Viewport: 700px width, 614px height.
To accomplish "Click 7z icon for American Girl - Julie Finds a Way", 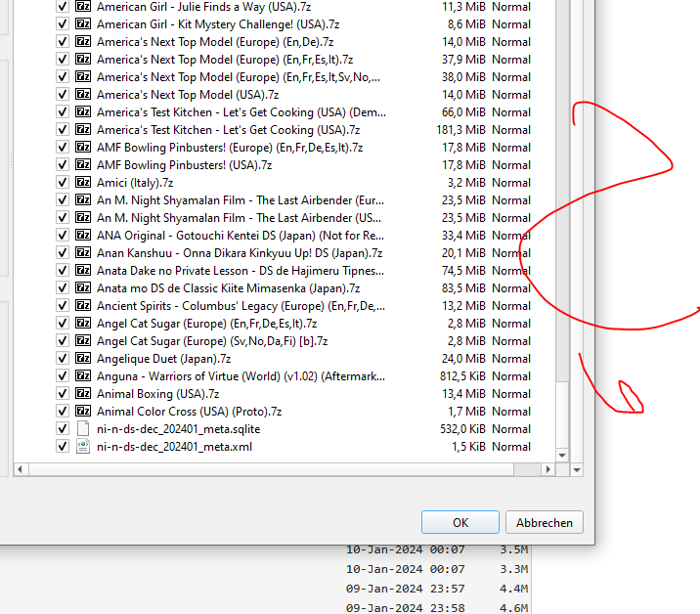I will click(83, 6).
